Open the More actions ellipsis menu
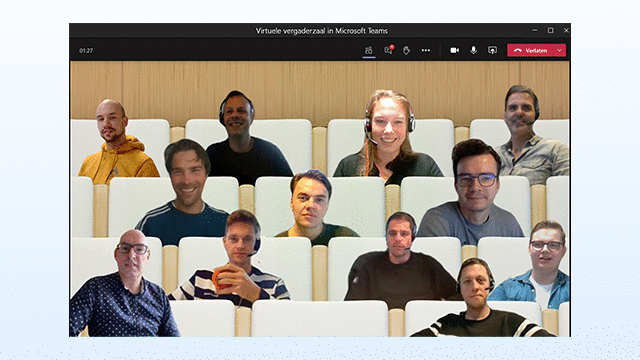This screenshot has width=640, height=360. [x=426, y=50]
